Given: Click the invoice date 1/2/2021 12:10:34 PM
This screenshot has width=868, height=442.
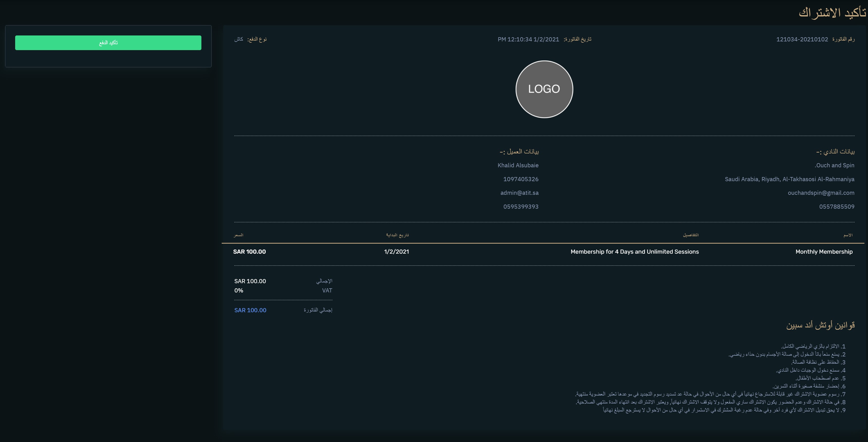Looking at the screenshot, I should coord(528,40).
